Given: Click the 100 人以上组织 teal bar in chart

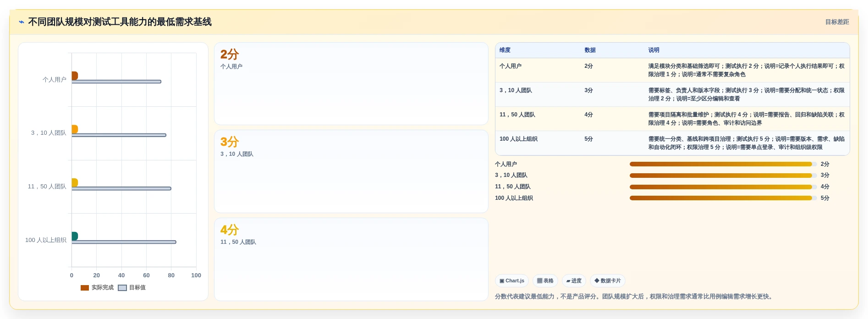Looking at the screenshot, I should pos(75,236).
